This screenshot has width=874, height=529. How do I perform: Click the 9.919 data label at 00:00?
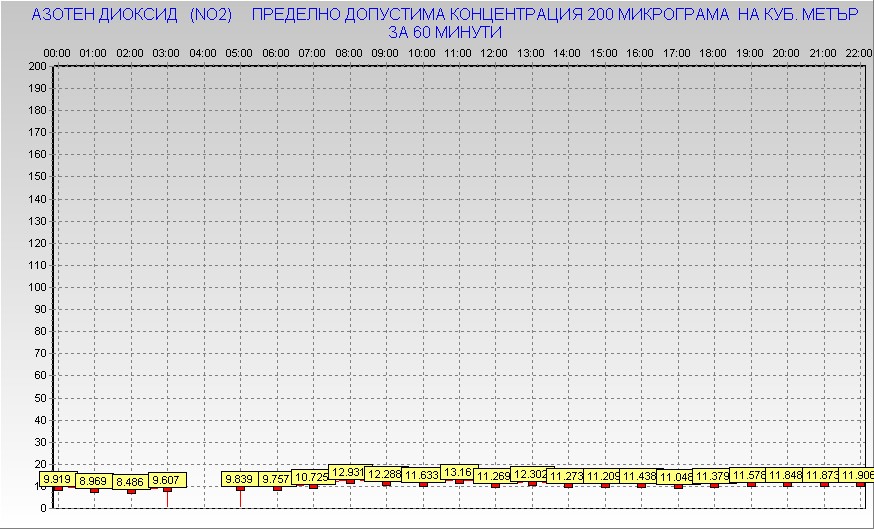pos(57,479)
